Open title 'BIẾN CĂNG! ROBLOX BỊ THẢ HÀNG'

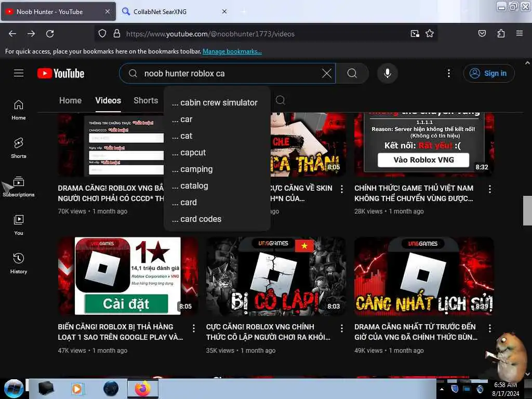[x=121, y=331]
